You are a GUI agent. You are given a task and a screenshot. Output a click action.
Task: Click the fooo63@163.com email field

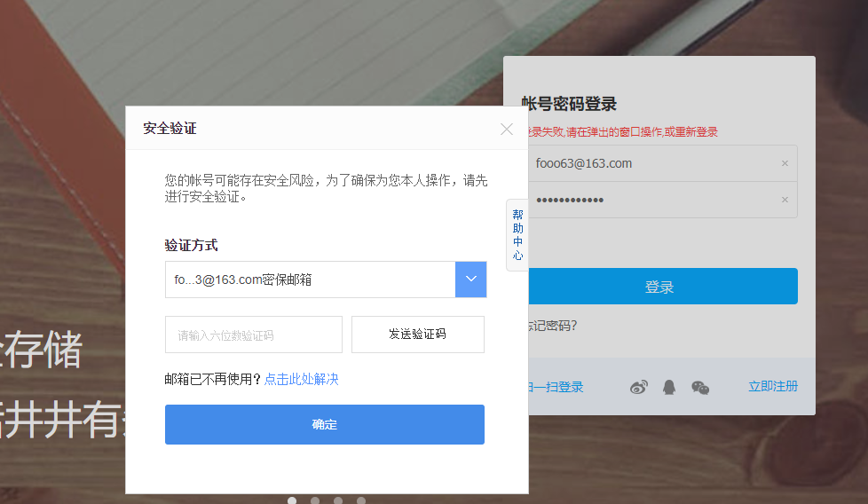pos(663,163)
